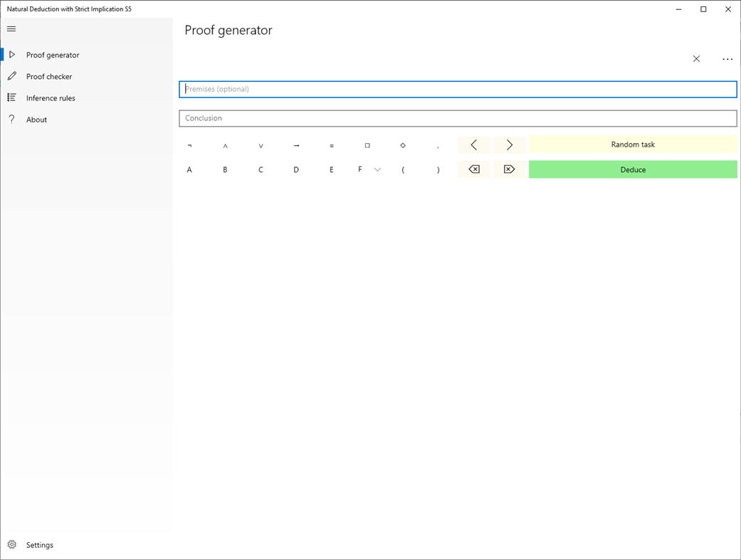Open the hamburger navigation menu

11,29
